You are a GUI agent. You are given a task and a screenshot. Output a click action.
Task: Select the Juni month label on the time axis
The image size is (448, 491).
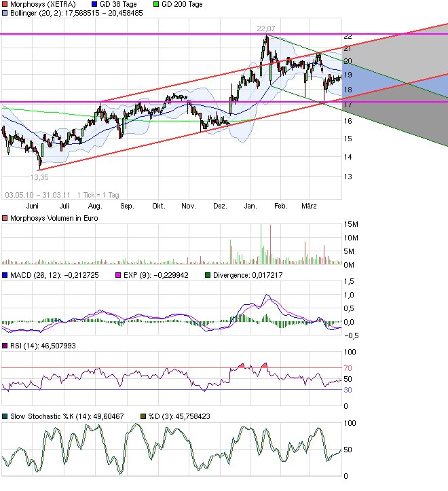point(31,205)
